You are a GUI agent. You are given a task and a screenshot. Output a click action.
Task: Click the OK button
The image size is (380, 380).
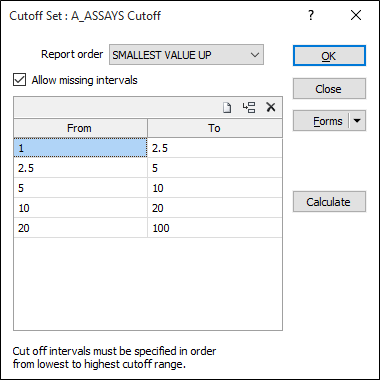point(329,56)
